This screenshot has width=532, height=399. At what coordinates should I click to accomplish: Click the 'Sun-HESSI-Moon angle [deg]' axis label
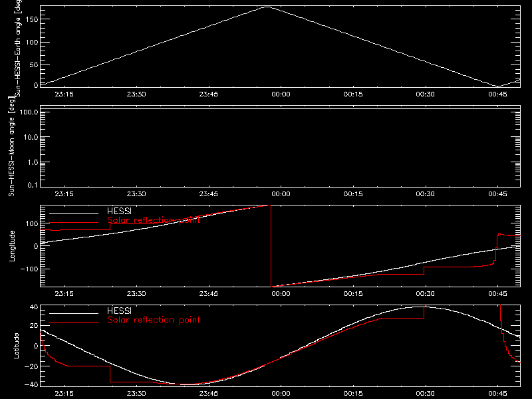click(11, 146)
